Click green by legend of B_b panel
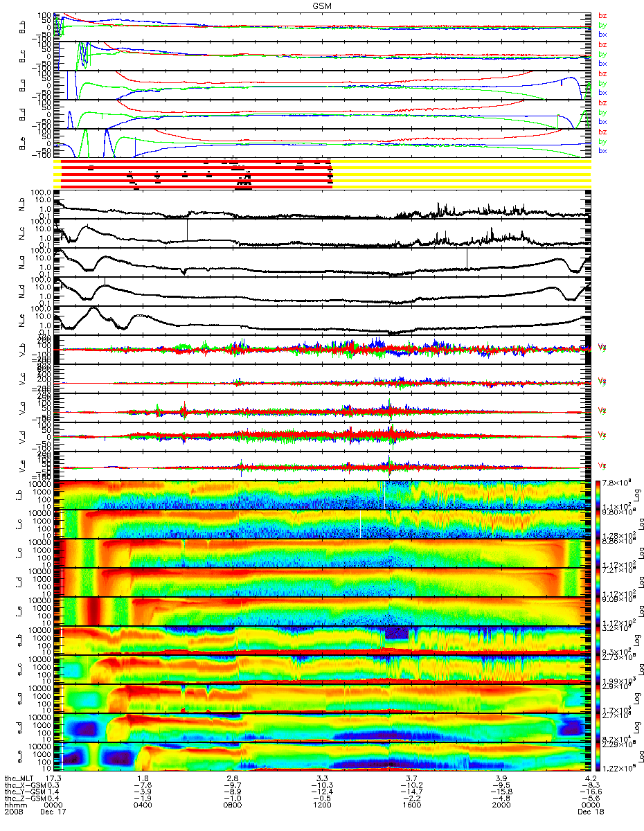 (602, 25)
